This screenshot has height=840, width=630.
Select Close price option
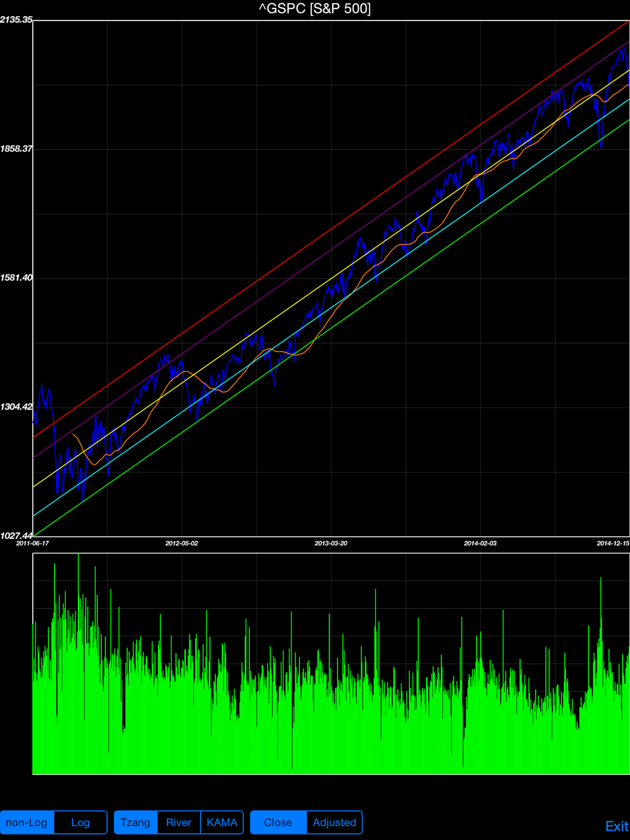pyautogui.click(x=278, y=822)
